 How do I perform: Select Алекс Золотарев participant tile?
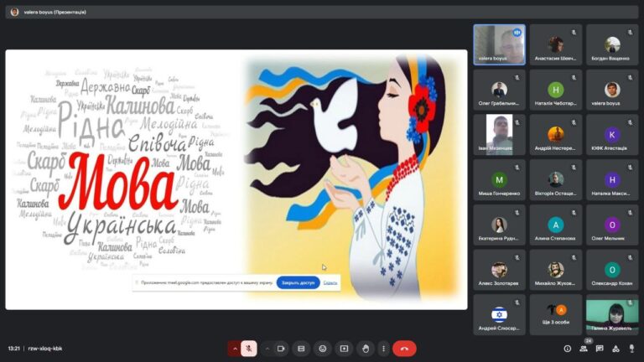(x=499, y=270)
